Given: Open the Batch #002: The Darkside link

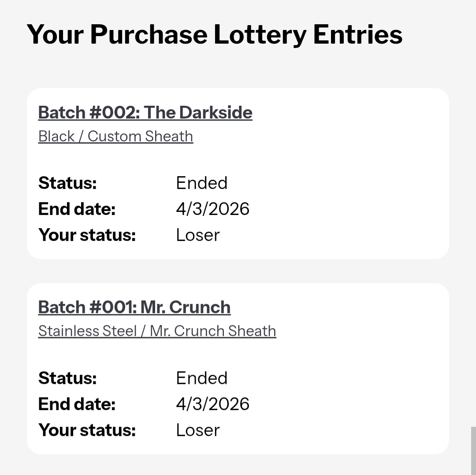Looking at the screenshot, I should click(x=145, y=113).
